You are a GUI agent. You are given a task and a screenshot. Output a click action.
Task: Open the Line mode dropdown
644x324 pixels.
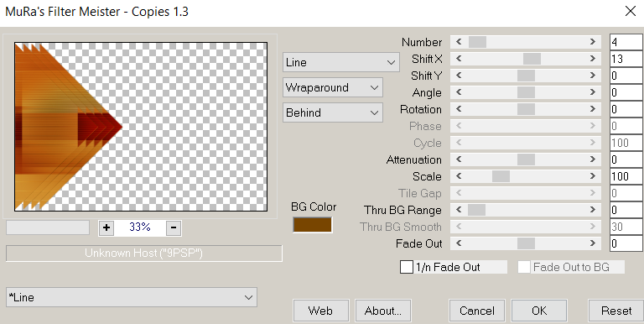point(341,62)
